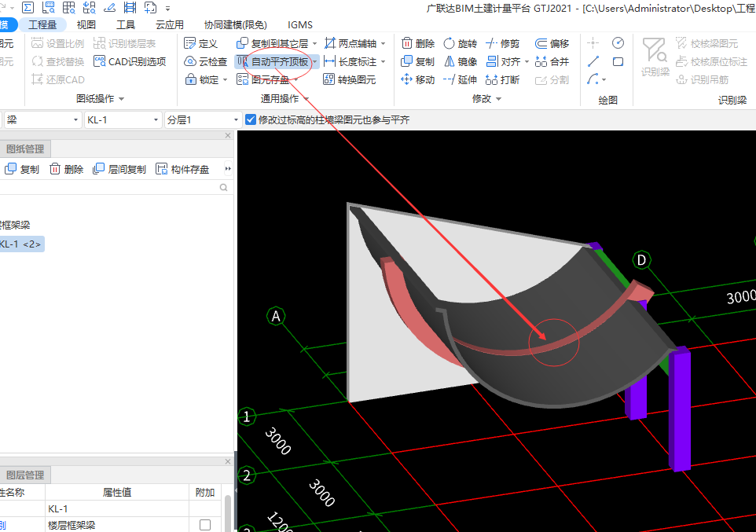Select the circle draw tool
This screenshot has width=756, height=532.
[x=618, y=43]
